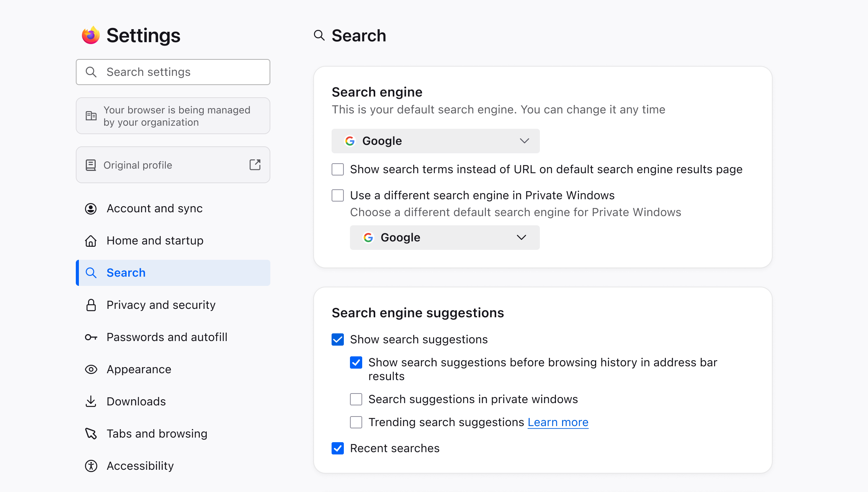The width and height of the screenshot is (868, 492).
Task: Open Tabs and browsing settings section
Action: pos(157,434)
